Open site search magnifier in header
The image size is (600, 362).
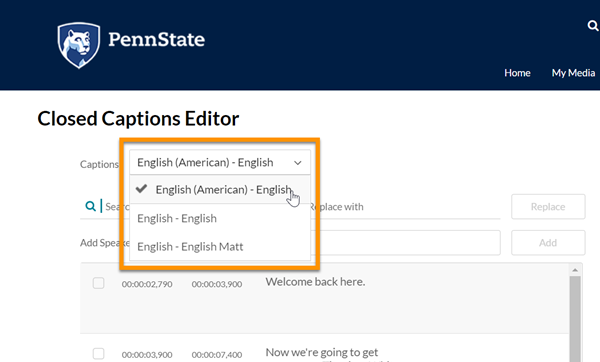(x=593, y=26)
